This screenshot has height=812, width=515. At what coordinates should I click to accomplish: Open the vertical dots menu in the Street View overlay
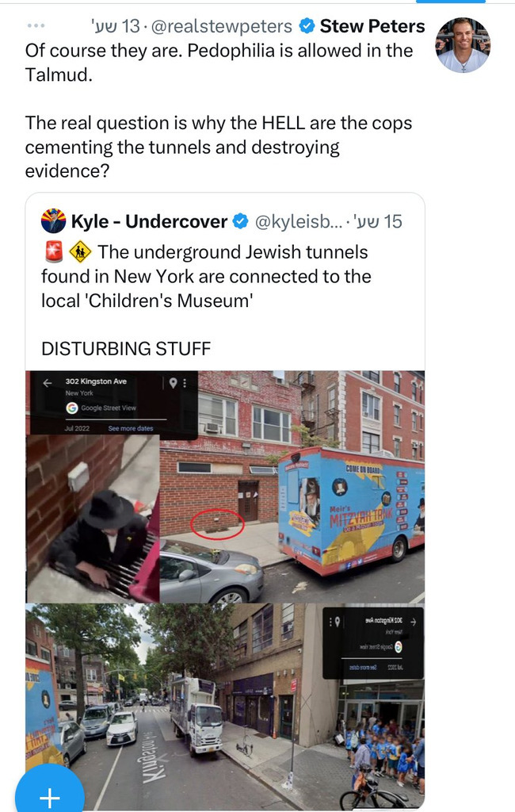click(185, 383)
